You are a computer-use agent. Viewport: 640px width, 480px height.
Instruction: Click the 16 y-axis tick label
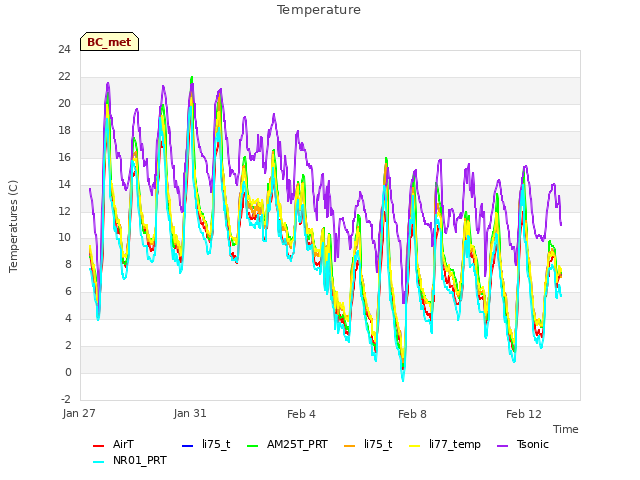tap(64, 158)
